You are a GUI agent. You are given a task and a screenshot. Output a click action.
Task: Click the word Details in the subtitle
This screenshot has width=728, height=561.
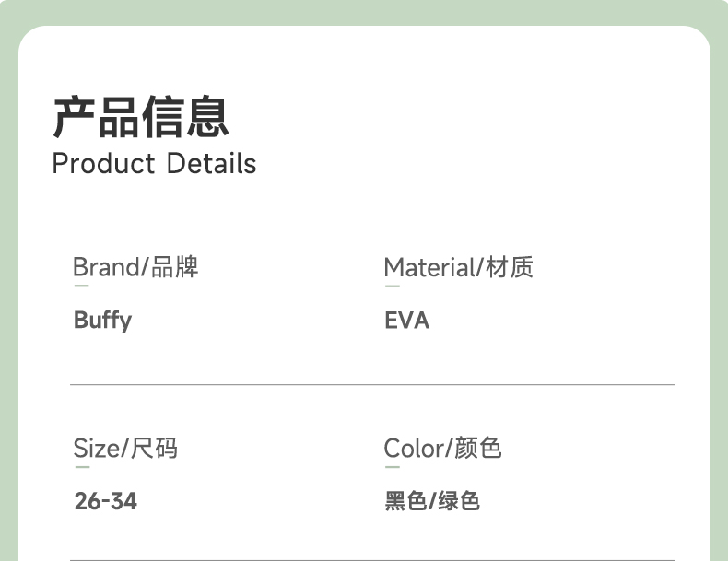tap(211, 164)
